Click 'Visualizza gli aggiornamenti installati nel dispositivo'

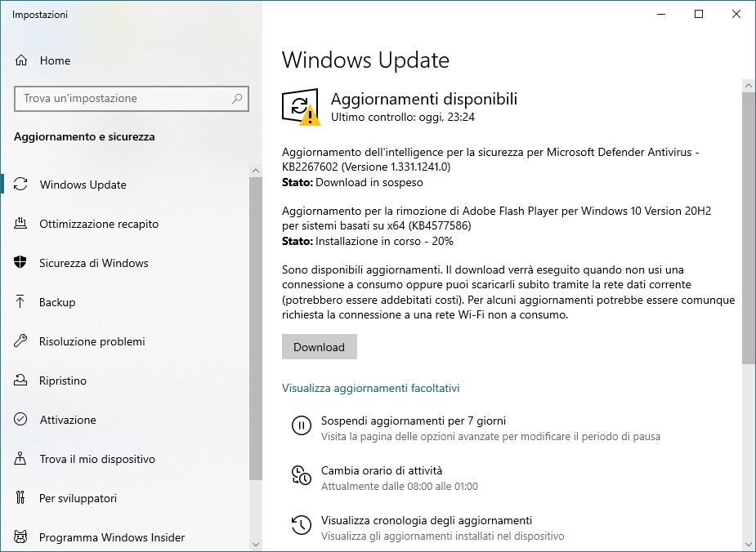(443, 536)
